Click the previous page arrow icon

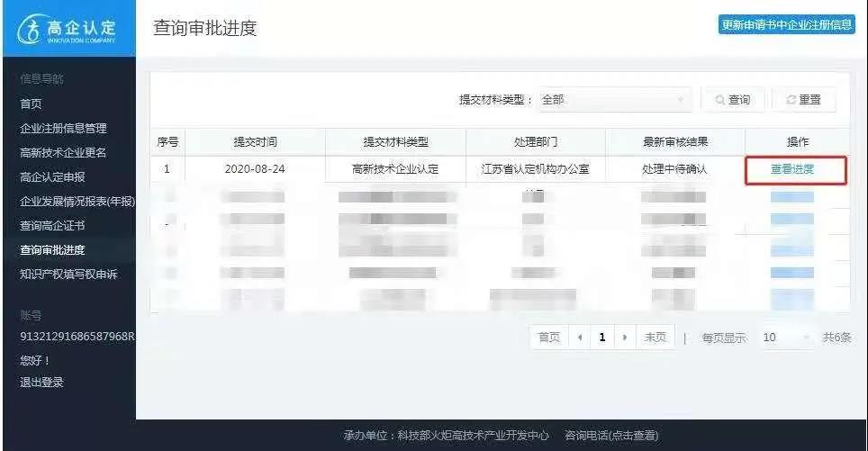pos(579,338)
